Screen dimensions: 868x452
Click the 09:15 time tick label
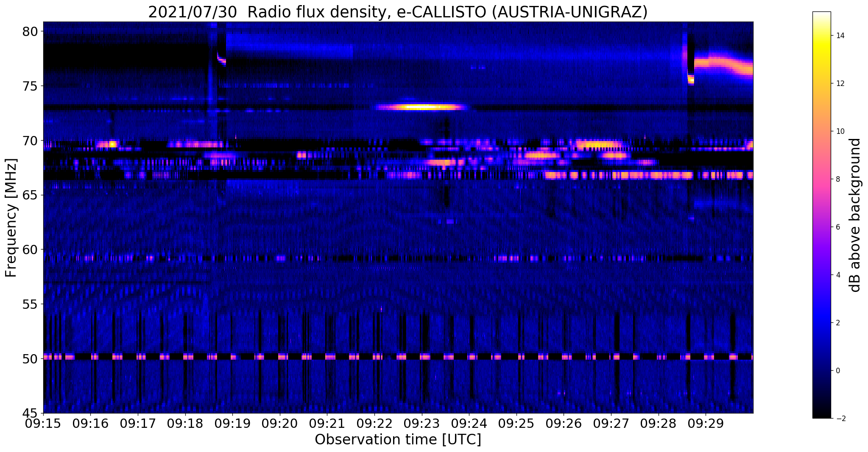pyautogui.click(x=43, y=424)
